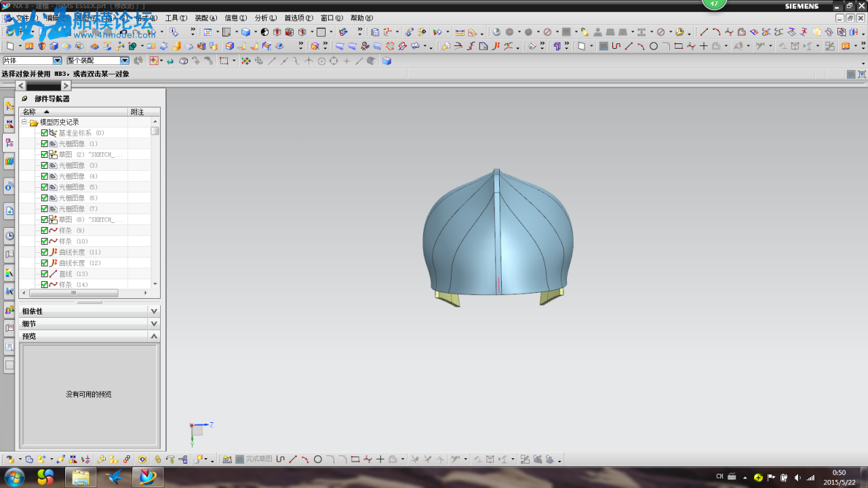Image resolution: width=868 pixels, height=488 pixels.
Task: Open the 片体 type filter dropdown
Action: point(58,61)
